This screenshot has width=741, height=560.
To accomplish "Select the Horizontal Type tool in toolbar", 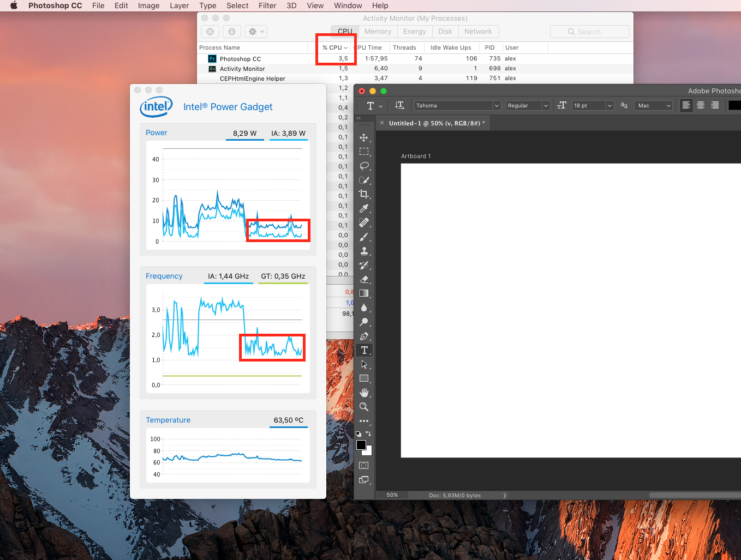I will [x=364, y=350].
